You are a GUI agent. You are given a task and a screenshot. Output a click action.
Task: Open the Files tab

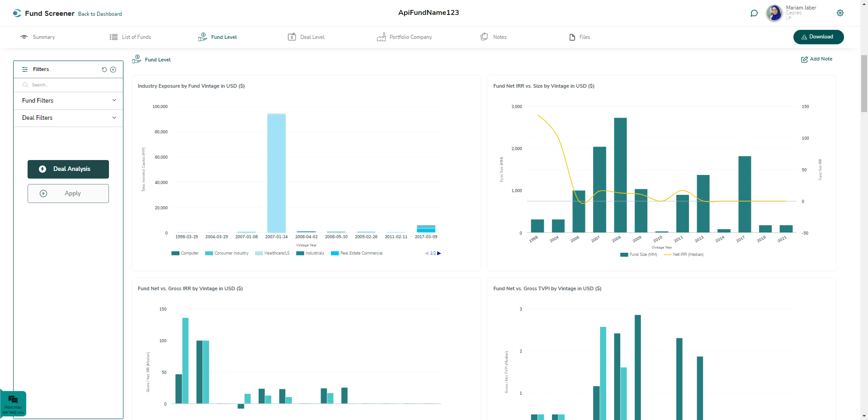pos(580,37)
